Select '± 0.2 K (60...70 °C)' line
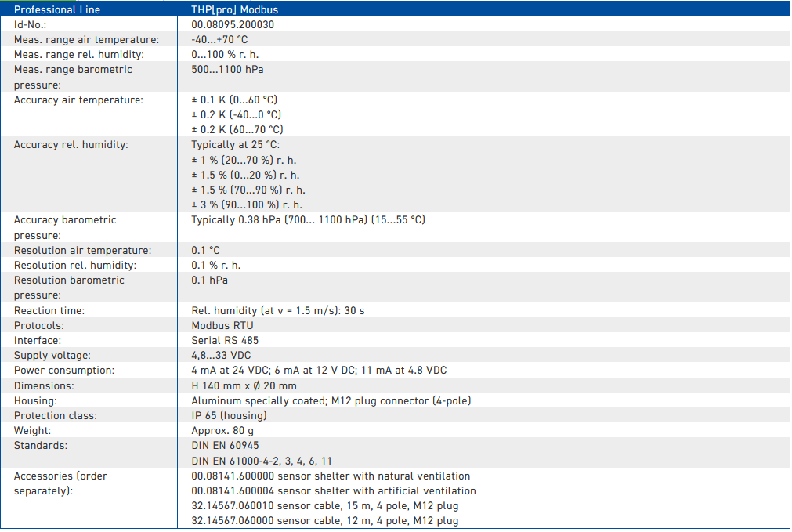The width and height of the screenshot is (792, 532). pyautogui.click(x=237, y=129)
